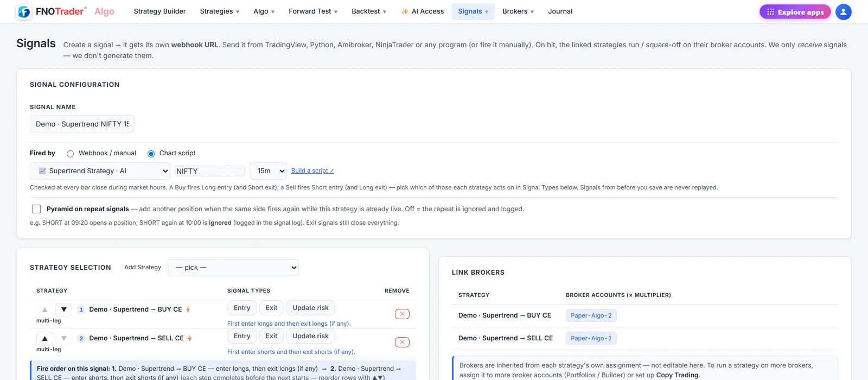Click disabled down arrow on SELL CE row
Image resolution: width=868 pixels, height=380 pixels.
pos(63,338)
